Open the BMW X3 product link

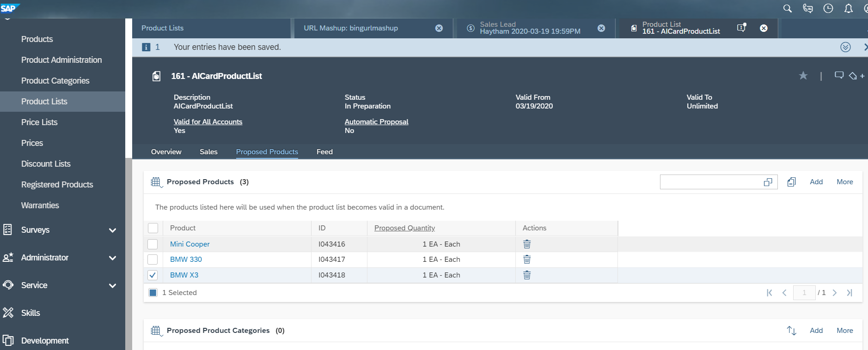click(184, 275)
